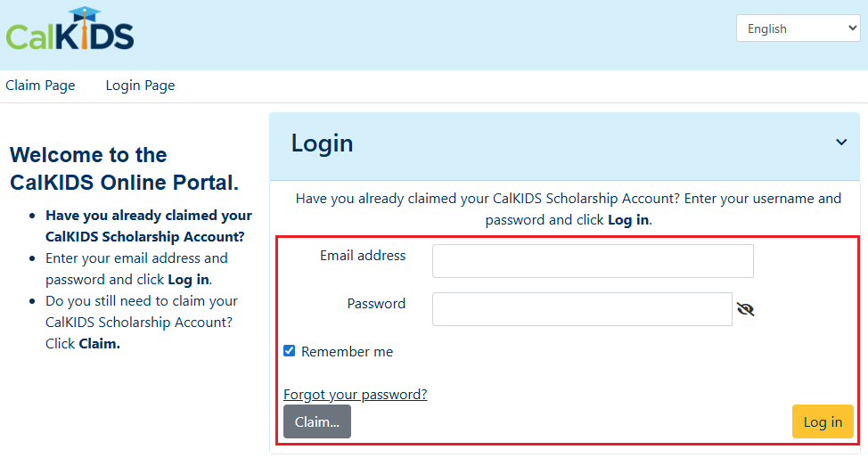Image resolution: width=868 pixels, height=458 pixels.
Task: Click the CalKIDS logo
Action: pyautogui.click(x=70, y=34)
